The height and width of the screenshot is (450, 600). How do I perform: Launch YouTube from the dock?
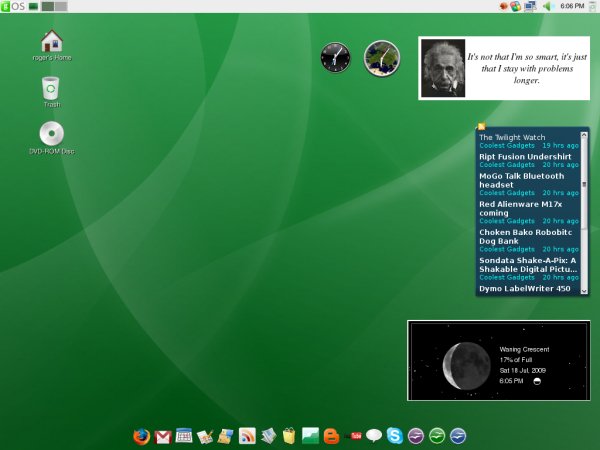click(x=353, y=436)
